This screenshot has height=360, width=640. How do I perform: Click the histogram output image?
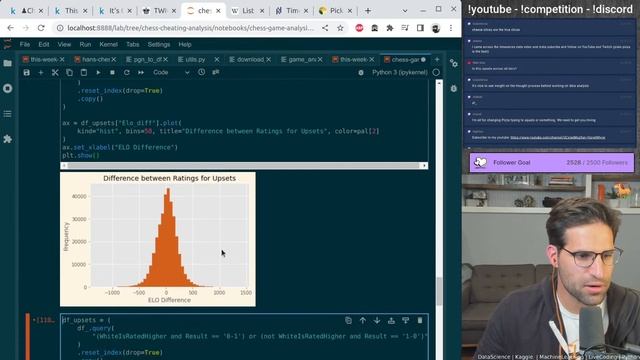pos(158,239)
